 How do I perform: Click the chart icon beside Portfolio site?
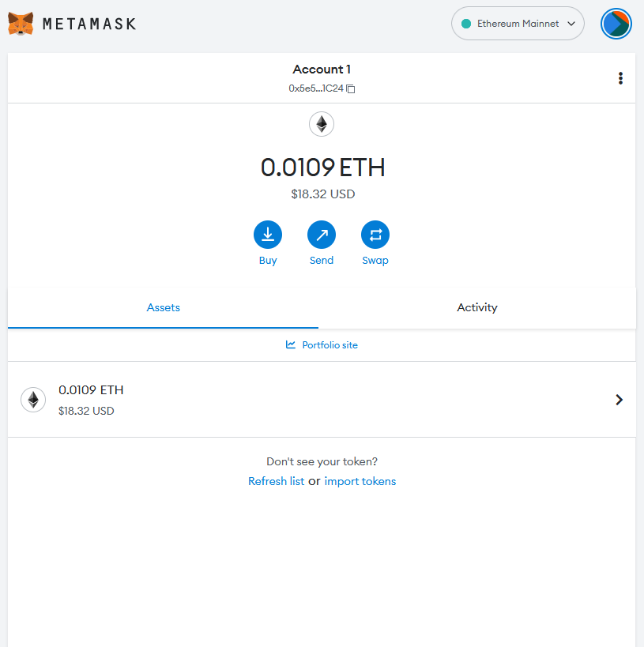pos(291,344)
